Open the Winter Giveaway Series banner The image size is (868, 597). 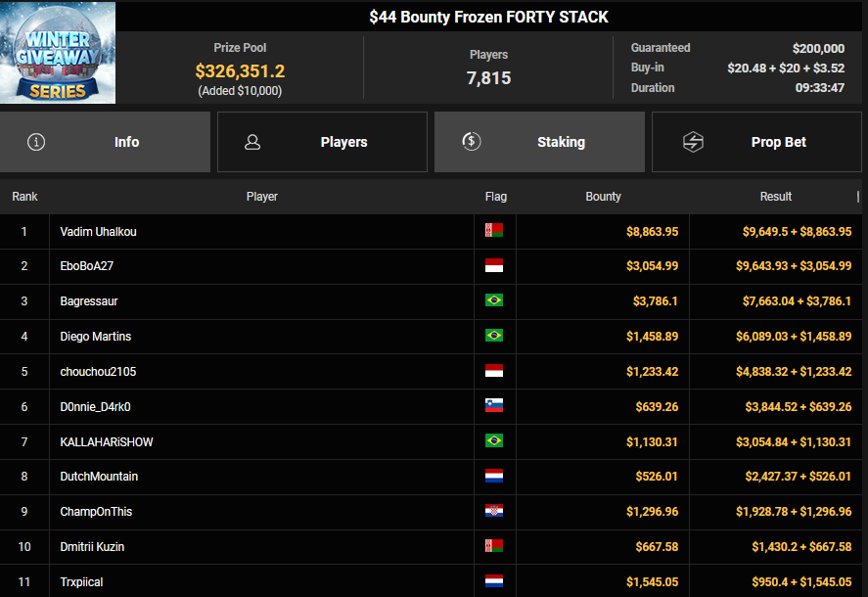58,53
